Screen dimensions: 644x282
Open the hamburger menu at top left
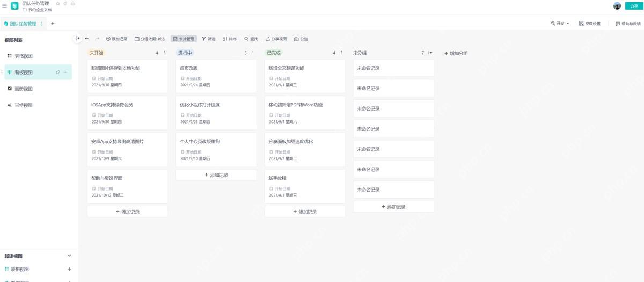[x=4, y=6]
